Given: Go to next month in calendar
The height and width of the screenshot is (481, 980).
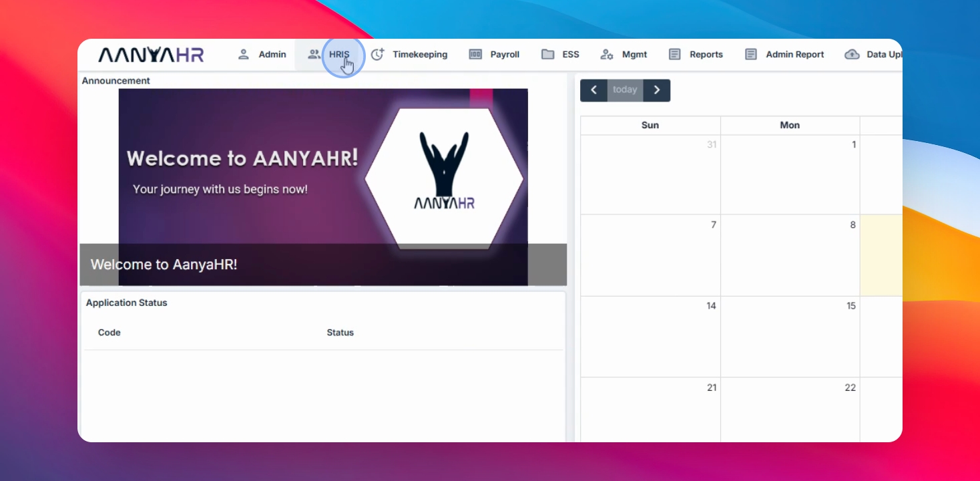Looking at the screenshot, I should [657, 90].
